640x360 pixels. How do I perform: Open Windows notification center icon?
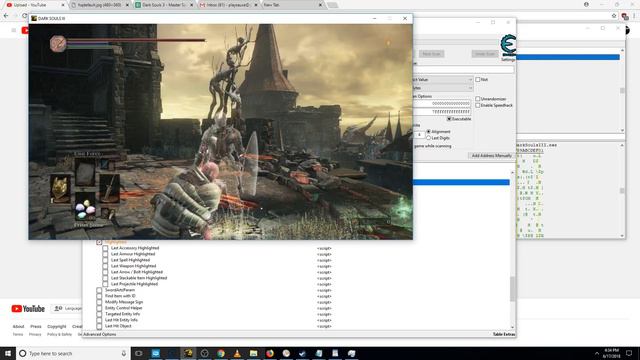629,353
